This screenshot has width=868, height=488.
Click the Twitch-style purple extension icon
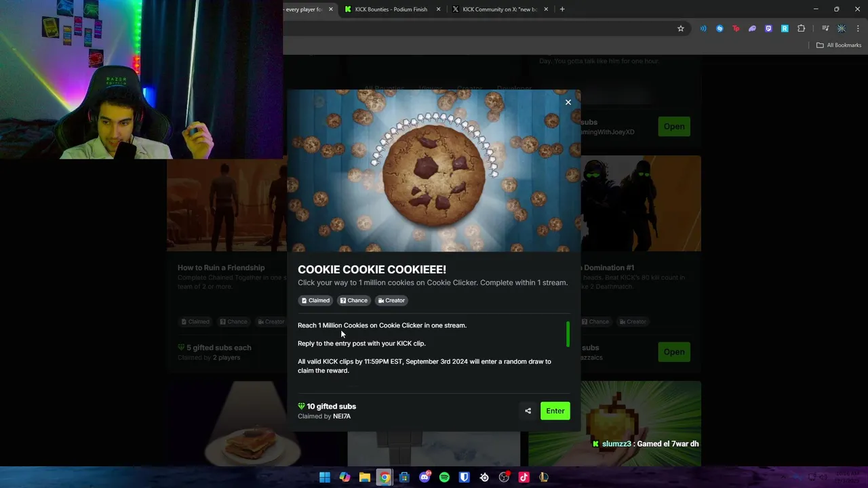[768, 28]
